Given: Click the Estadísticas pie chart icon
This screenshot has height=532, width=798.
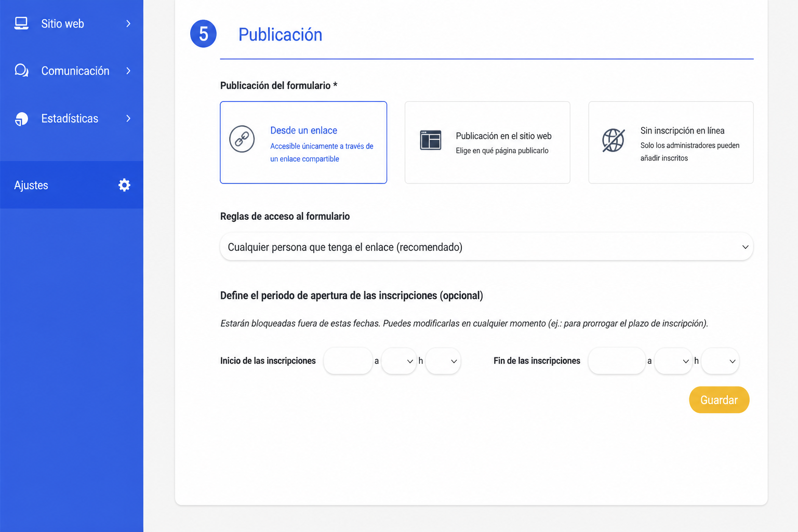Looking at the screenshot, I should click(x=21, y=118).
